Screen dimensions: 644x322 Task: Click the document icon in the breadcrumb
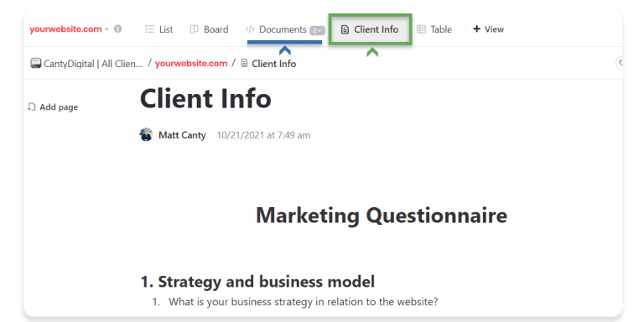click(x=244, y=63)
